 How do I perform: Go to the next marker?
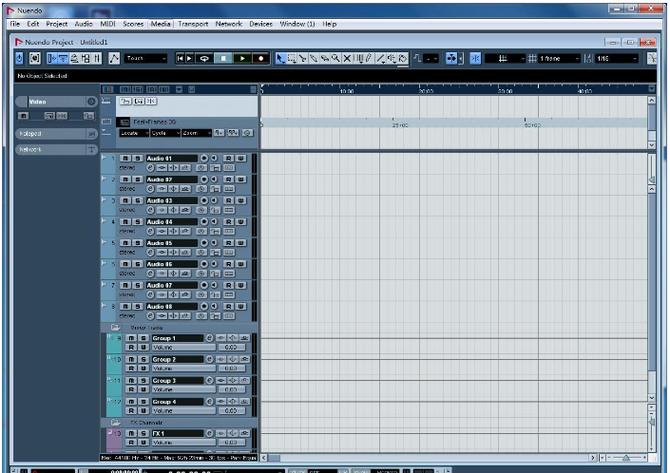[189, 58]
